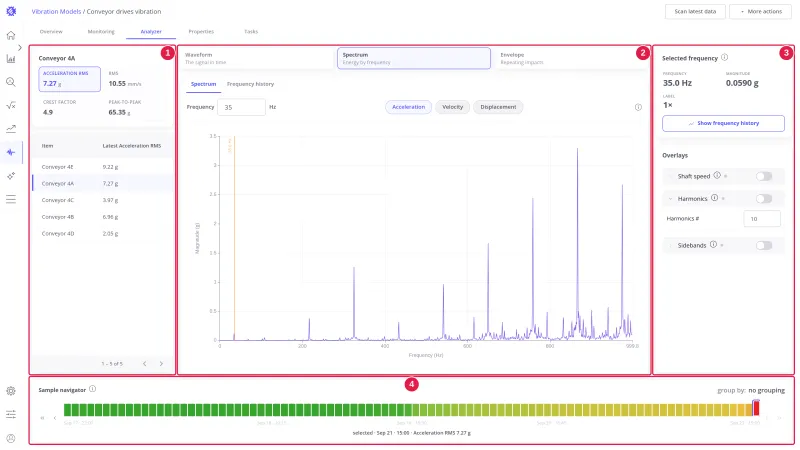Open the user profile icon in the sidebar
This screenshot has height=450, width=800.
[x=11, y=438]
